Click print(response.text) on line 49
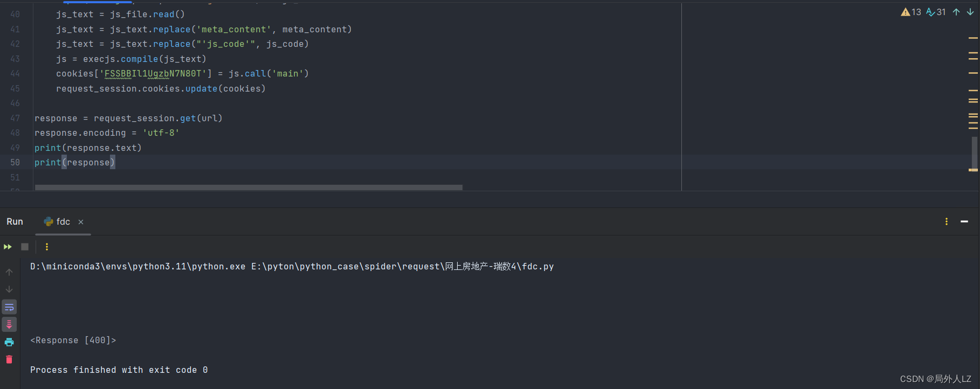This screenshot has width=980, height=389. tap(88, 148)
